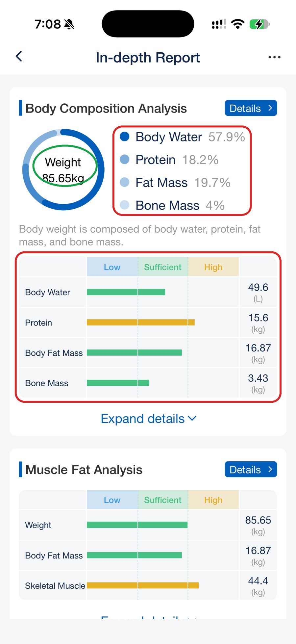Tap the High column header in Body Composition
Viewport: 296px width, 644px height.
[213, 267]
